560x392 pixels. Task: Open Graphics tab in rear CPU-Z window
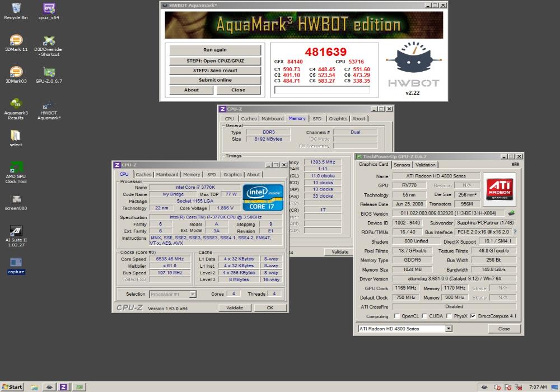pyautogui.click(x=338, y=119)
